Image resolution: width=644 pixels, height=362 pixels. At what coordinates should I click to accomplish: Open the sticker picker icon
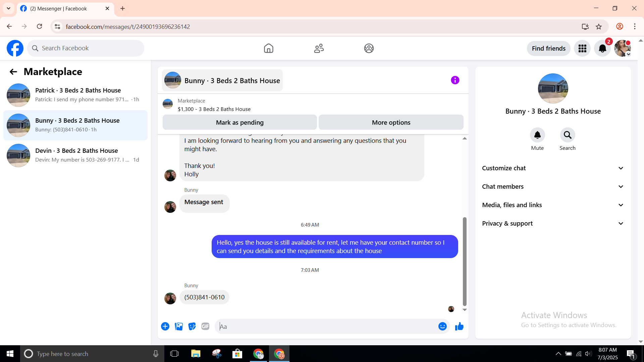pyautogui.click(x=192, y=326)
